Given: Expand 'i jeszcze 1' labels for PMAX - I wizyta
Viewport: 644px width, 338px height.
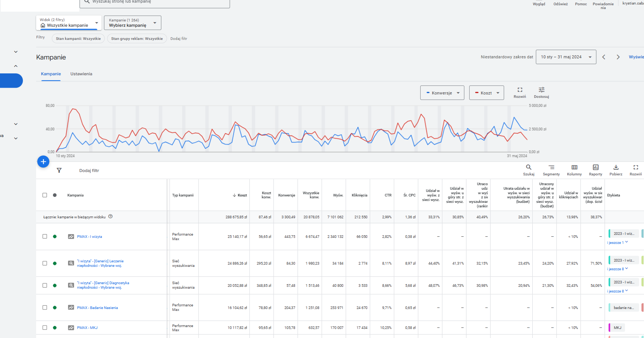Looking at the screenshot, I should 617,242.
